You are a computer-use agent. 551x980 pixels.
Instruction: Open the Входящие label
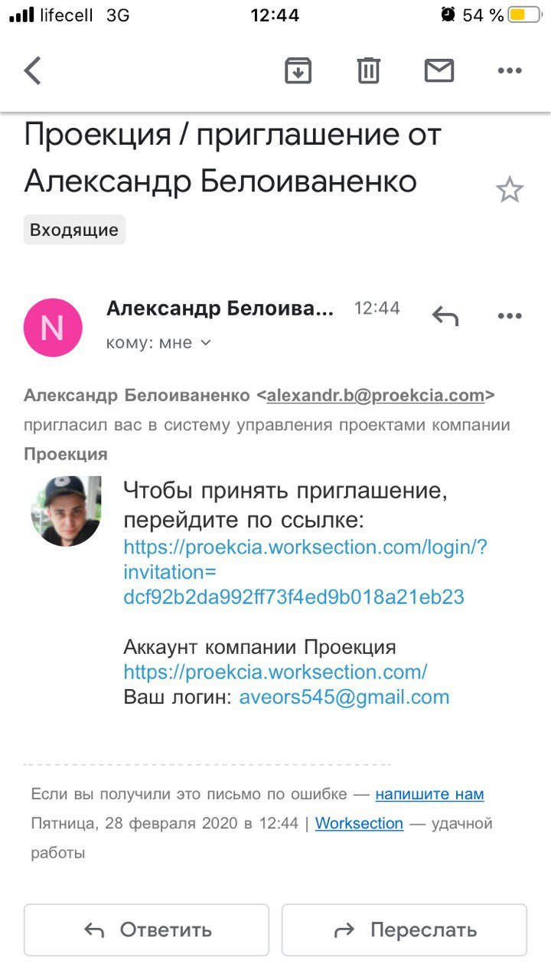point(74,230)
